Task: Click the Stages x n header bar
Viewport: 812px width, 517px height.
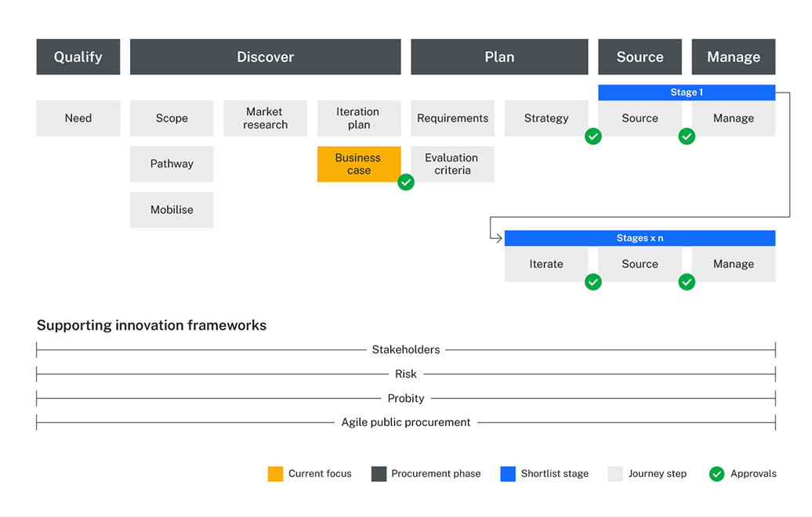Action: tap(640, 237)
